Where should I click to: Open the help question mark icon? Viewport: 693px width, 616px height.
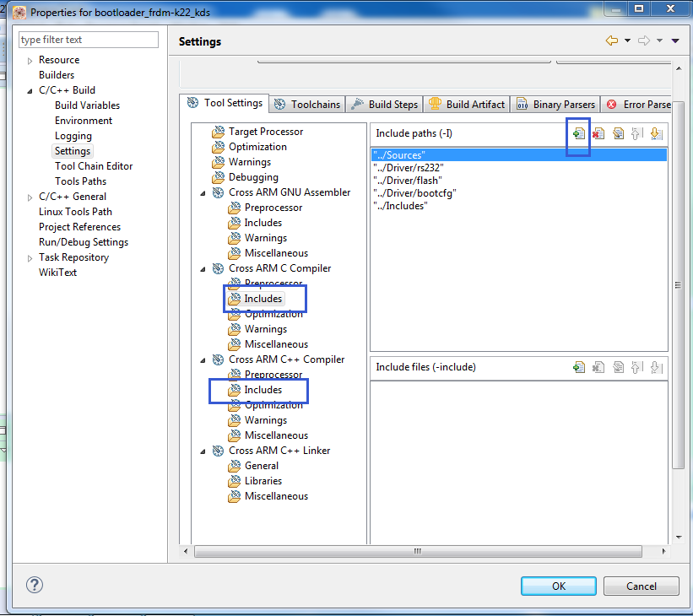click(35, 585)
